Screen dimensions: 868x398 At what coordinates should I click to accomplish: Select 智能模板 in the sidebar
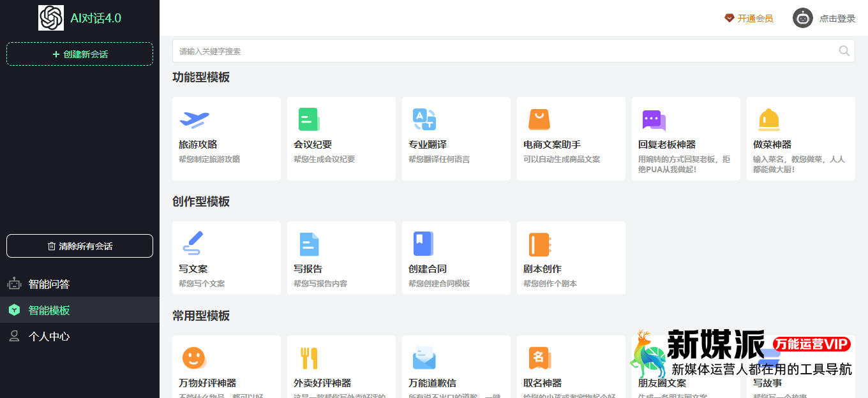[49, 310]
